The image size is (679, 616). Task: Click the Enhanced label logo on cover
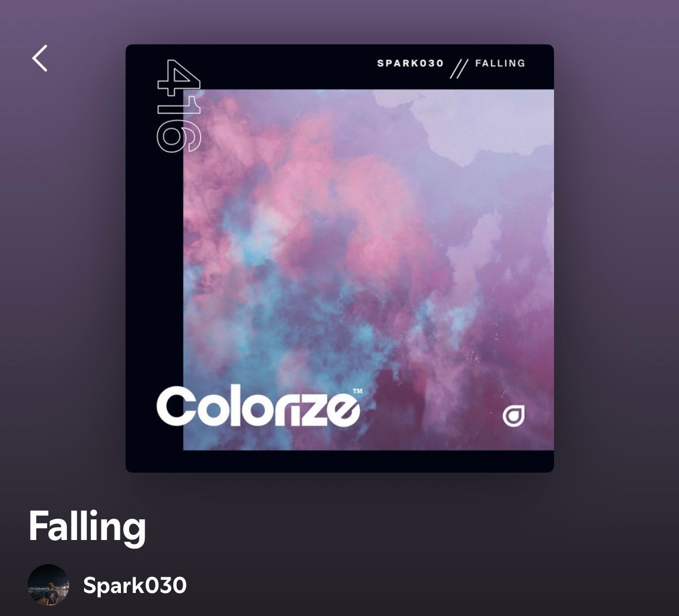[x=514, y=416]
